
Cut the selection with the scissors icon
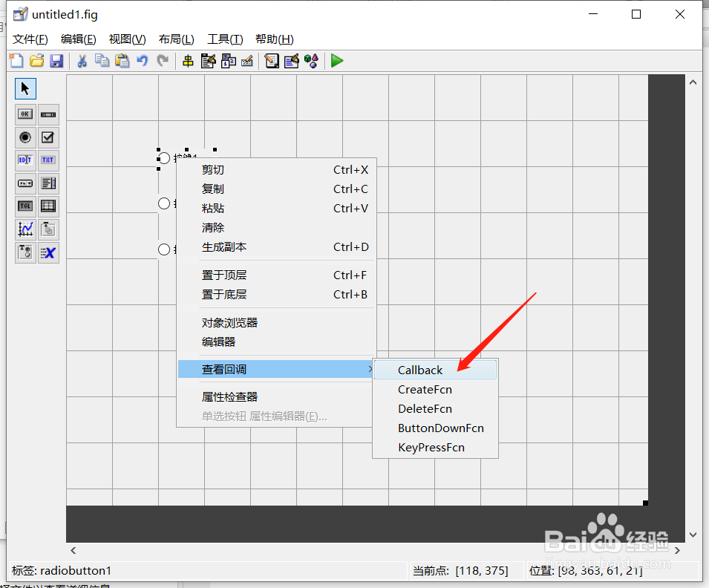82,61
